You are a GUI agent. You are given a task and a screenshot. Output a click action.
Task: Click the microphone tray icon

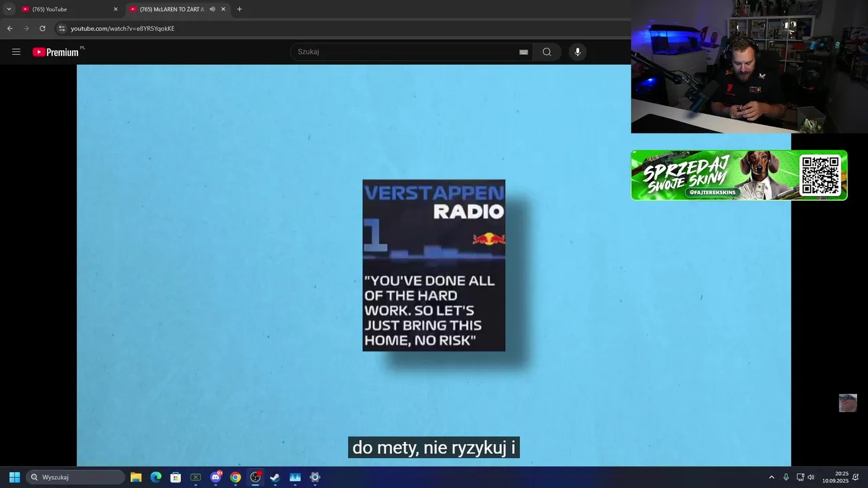(786, 477)
